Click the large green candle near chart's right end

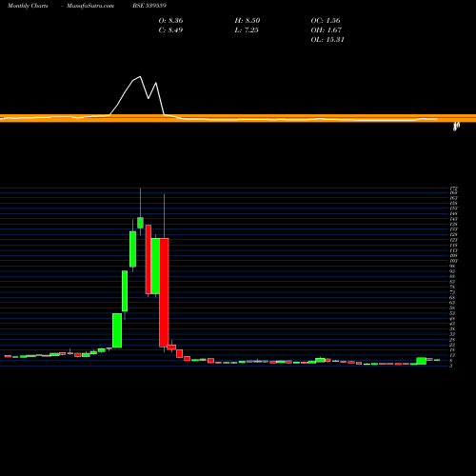coord(422,361)
